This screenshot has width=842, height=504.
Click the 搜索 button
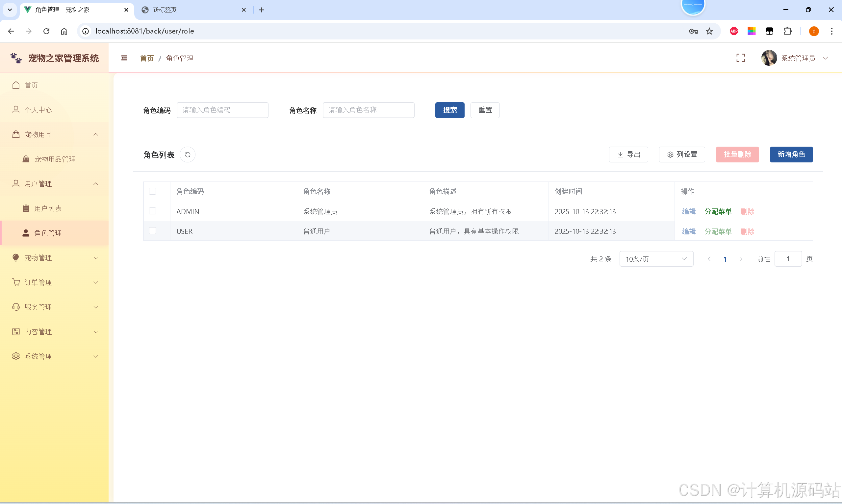(x=449, y=110)
